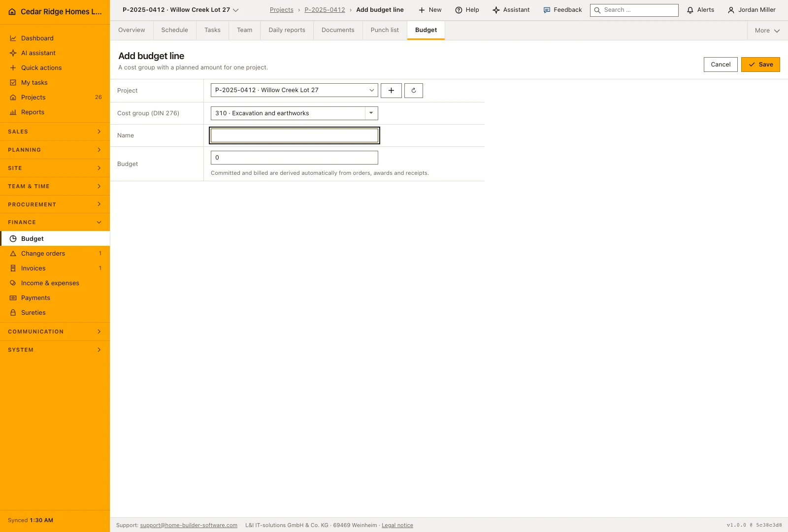The width and height of the screenshot is (788, 532).
Task: Expand the PROCUREMENT sidebar section
Action: pos(55,204)
